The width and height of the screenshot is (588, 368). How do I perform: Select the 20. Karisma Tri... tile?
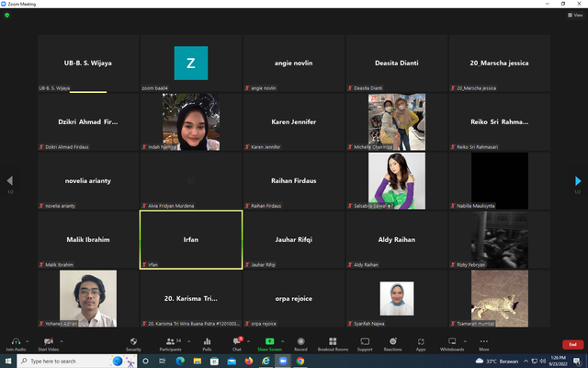pos(191,298)
